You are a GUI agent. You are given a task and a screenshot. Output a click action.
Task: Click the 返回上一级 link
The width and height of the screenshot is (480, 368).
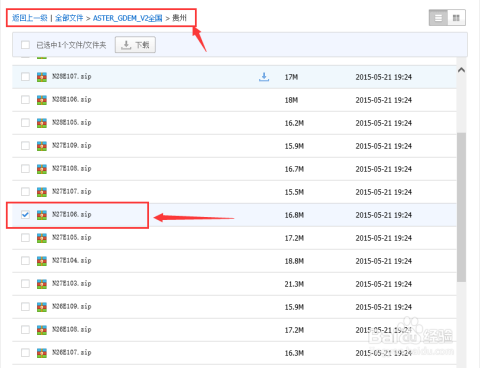pyautogui.click(x=30, y=18)
